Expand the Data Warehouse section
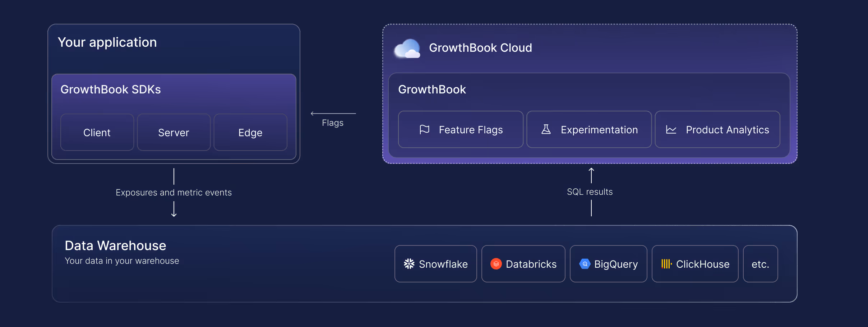This screenshot has width=868, height=327. (115, 245)
